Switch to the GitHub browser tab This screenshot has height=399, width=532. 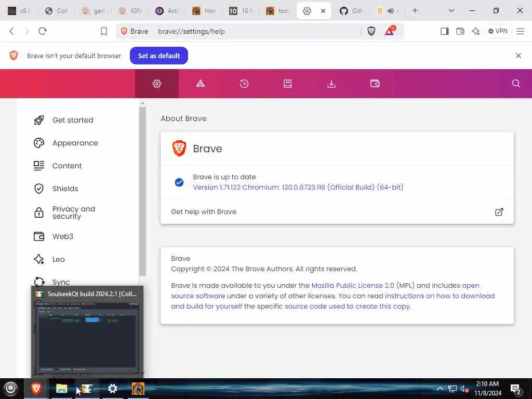[351, 11]
